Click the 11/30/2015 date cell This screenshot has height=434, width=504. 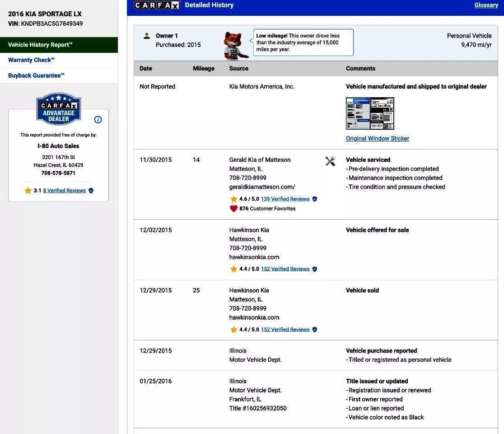(x=155, y=160)
